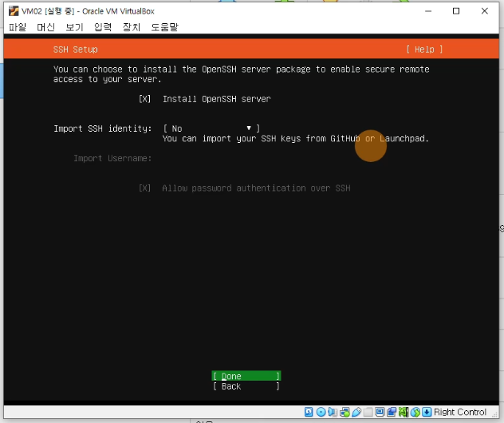Open the 도움말 menu
504x423 pixels.
[164, 26]
